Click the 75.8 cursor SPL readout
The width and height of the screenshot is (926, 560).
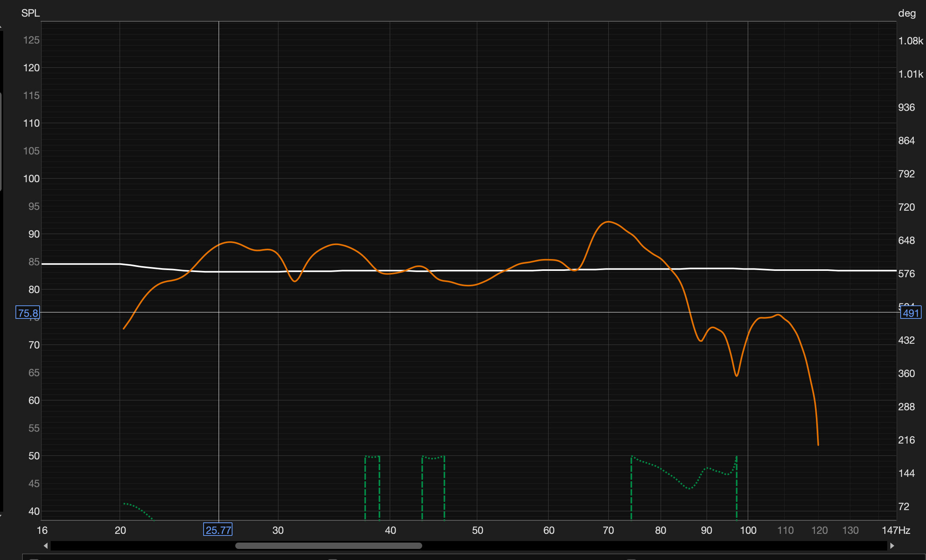point(28,313)
